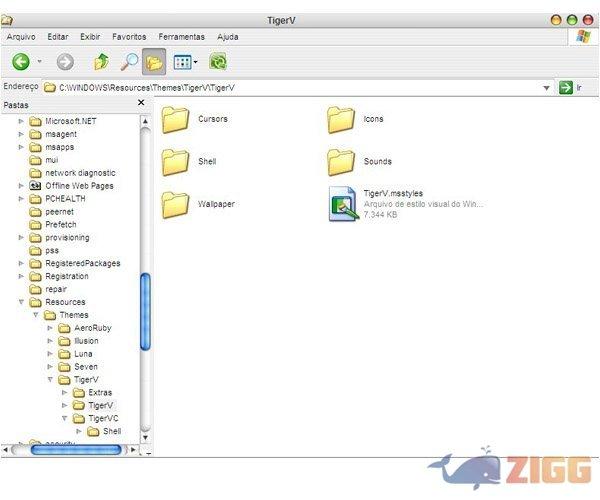
Task: Click the green maximize window button
Action: (572, 20)
